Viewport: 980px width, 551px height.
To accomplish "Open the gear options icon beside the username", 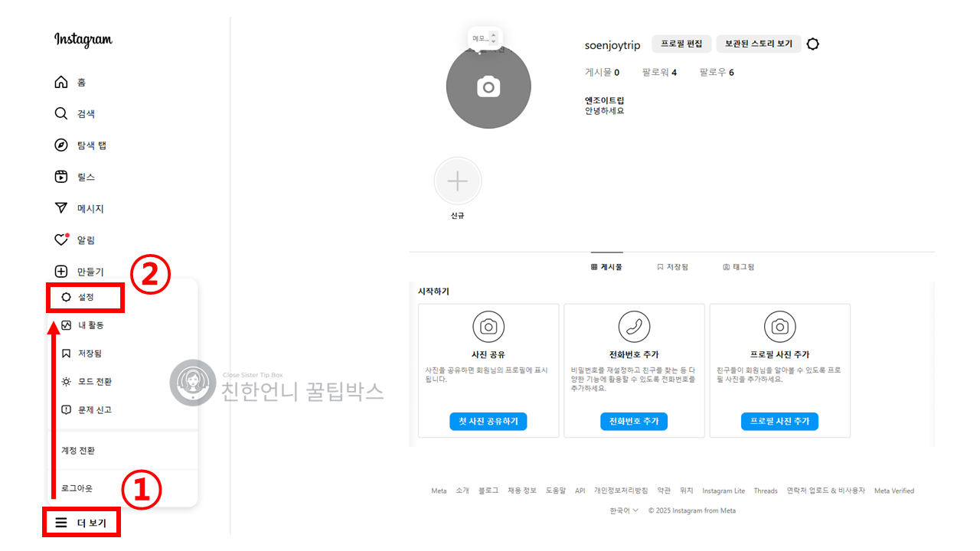I will 813,44.
